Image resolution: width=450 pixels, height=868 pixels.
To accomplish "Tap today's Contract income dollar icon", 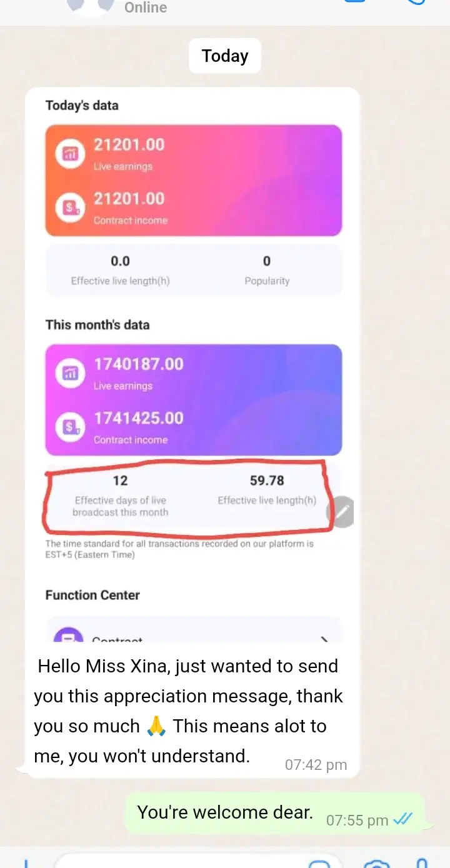I will (71, 208).
